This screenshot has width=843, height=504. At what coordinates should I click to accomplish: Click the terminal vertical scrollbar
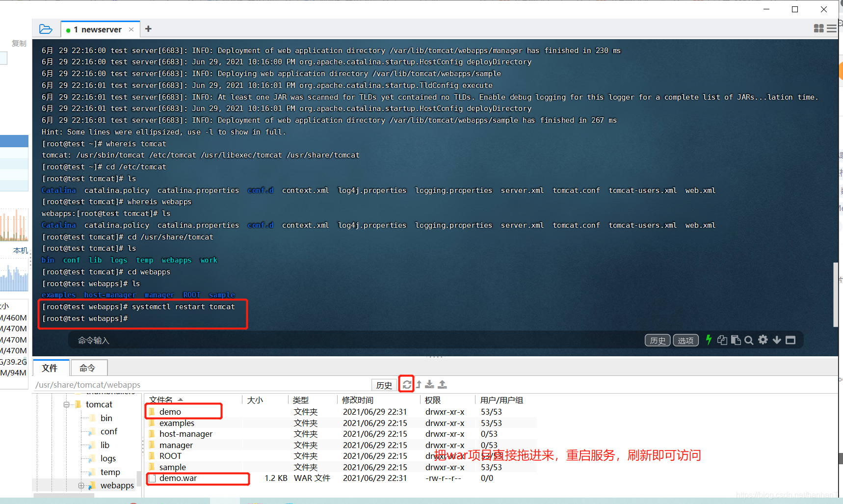[835, 294]
